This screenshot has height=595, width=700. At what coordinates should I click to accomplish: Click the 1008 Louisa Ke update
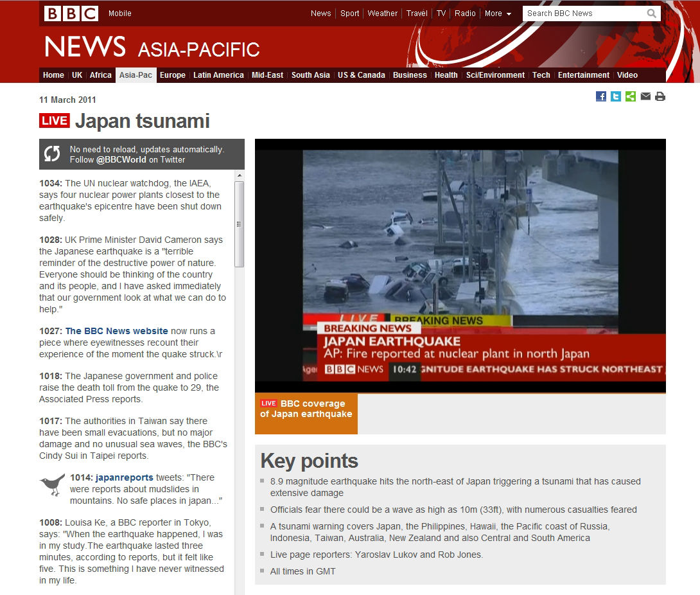[132, 551]
